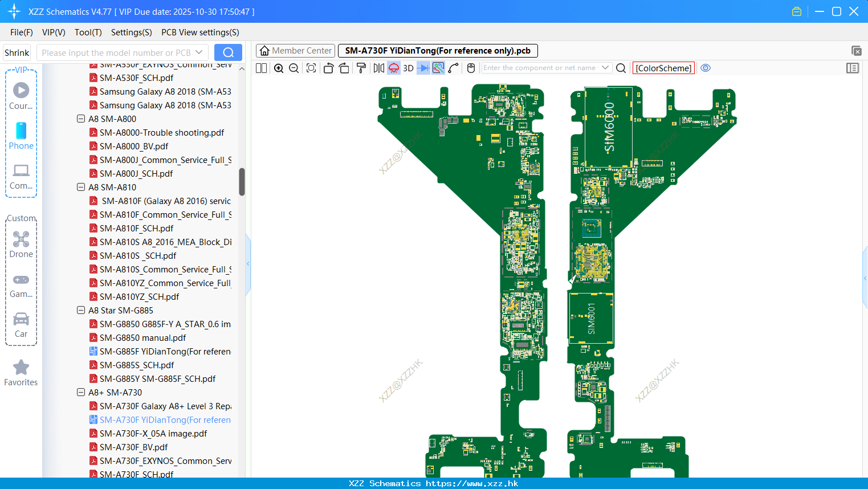Open SM-A530F_SCH.pdf in the tree
868x489 pixels.
point(136,78)
